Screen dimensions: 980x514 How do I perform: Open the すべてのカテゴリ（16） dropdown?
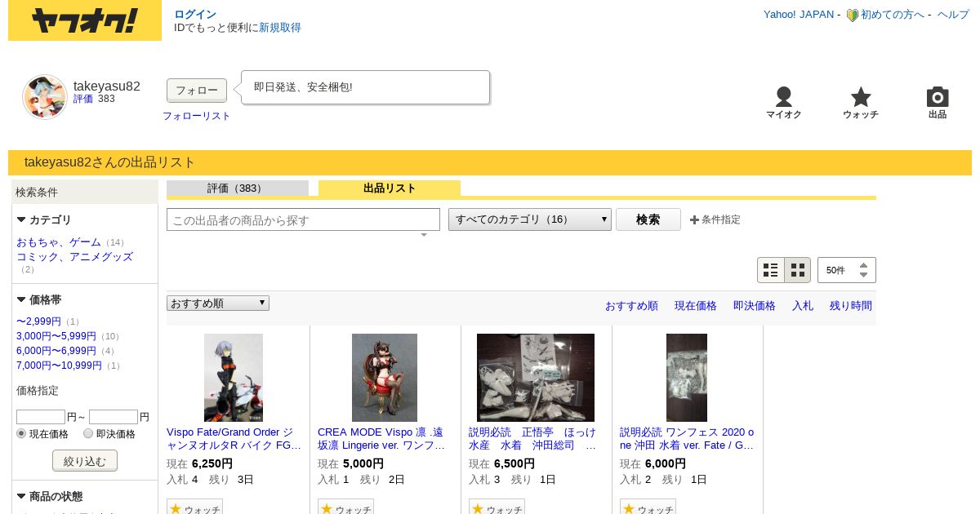pos(530,219)
